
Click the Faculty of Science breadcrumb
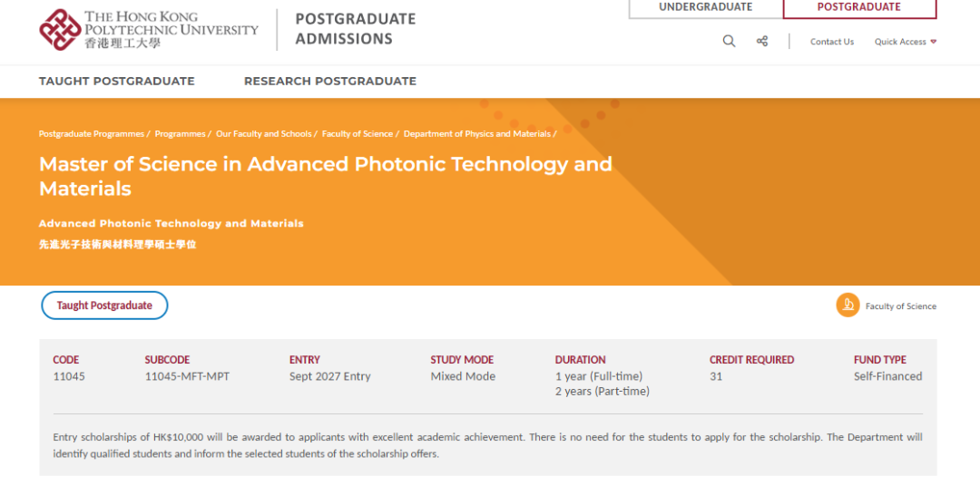tap(358, 134)
